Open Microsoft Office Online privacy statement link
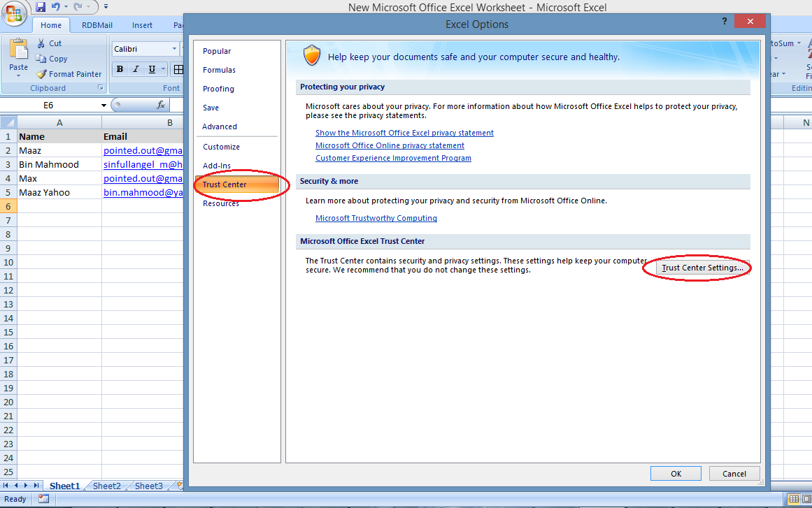 tap(390, 145)
